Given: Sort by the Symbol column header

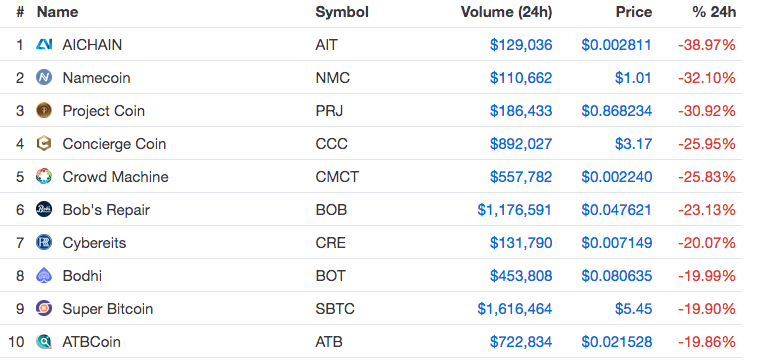Looking at the screenshot, I should pyautogui.click(x=342, y=12).
